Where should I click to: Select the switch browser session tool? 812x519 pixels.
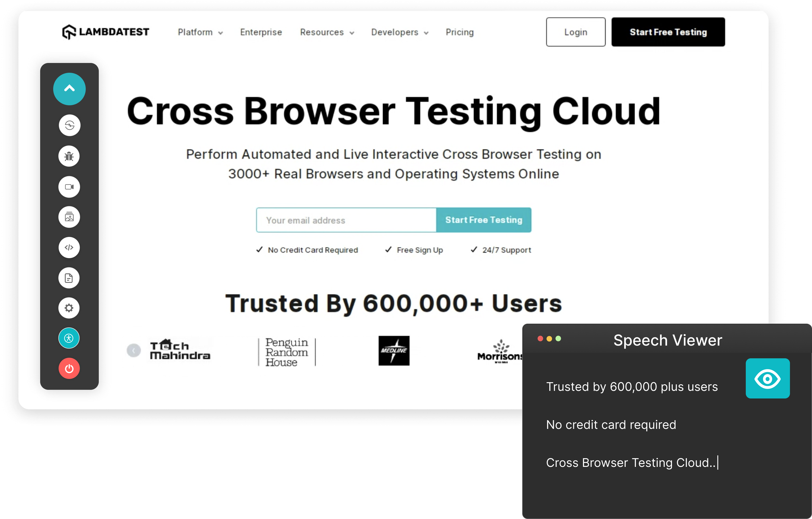[x=69, y=125]
